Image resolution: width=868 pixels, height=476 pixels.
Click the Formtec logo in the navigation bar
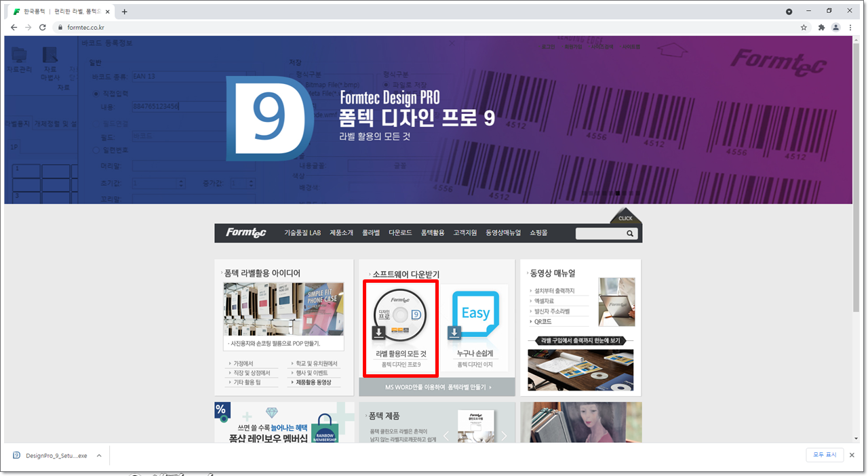coord(246,233)
